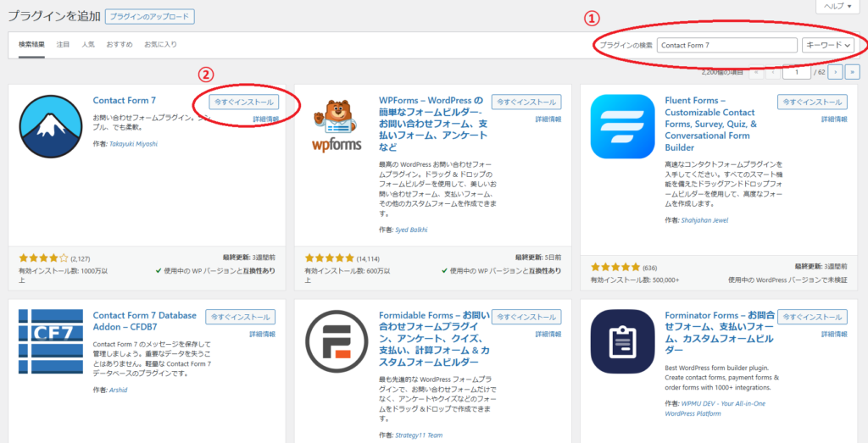Image resolution: width=868 pixels, height=443 pixels.
Task: Install Fluent Forms with 今すぐインストール button
Action: [812, 102]
